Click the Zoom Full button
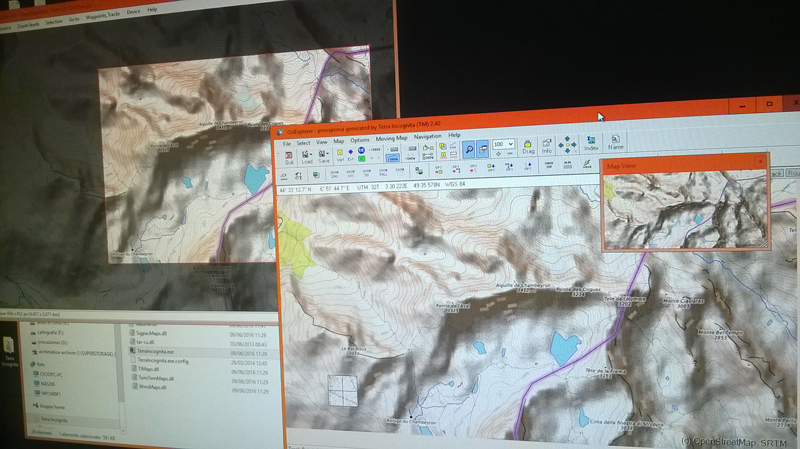Image resolution: width=800 pixels, height=449 pixels. (x=383, y=173)
